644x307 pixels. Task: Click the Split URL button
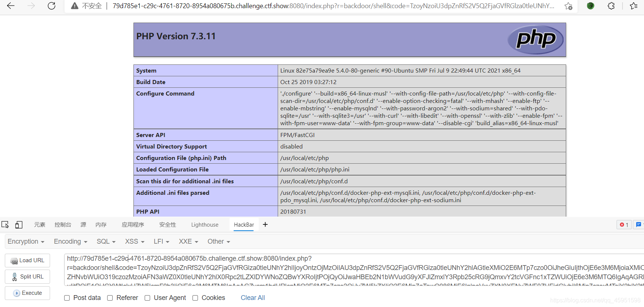tap(27, 277)
